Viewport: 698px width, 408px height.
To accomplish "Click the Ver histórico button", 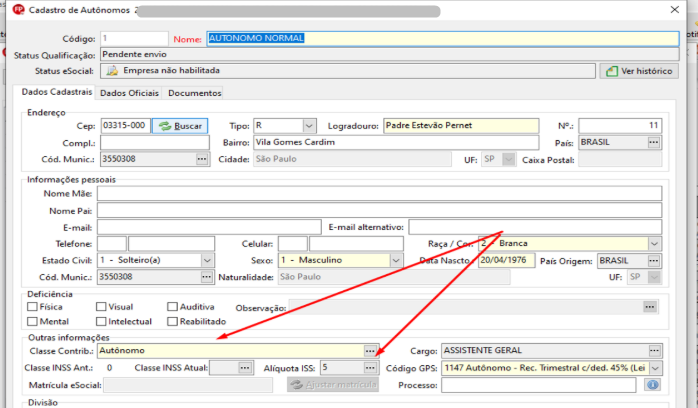I will tap(639, 71).
